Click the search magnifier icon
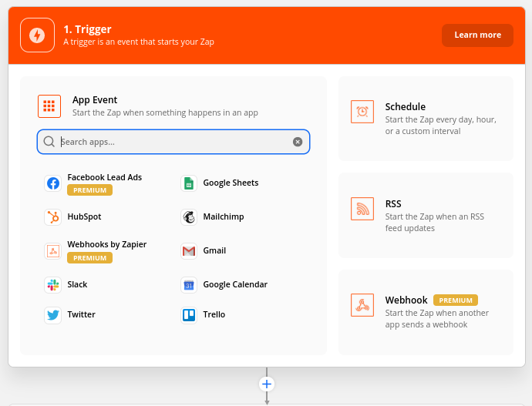Viewport: 532px width, 406px height. point(49,142)
